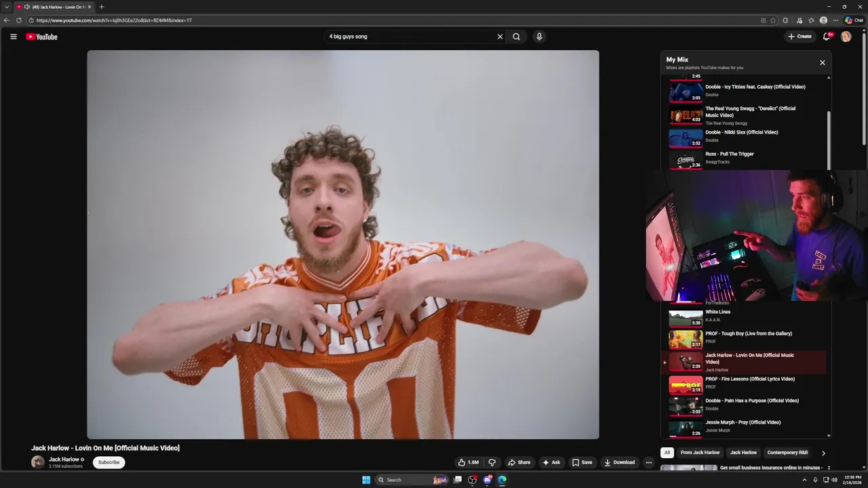
Task: Click the Ask button
Action: [551, 462]
